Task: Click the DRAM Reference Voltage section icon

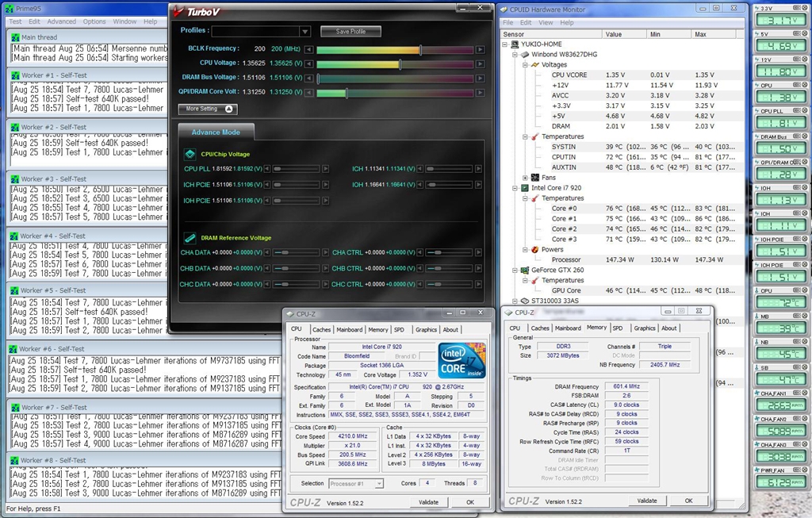Action: [x=190, y=237]
